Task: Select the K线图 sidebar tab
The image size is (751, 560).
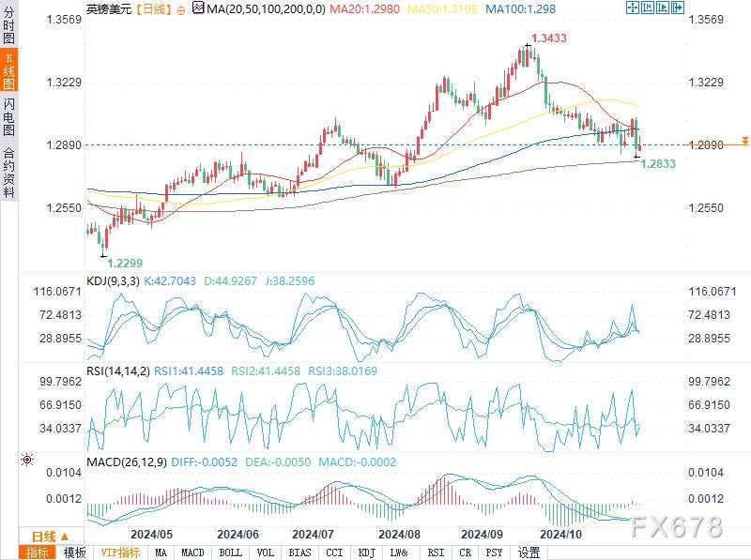Action: click(x=8, y=69)
